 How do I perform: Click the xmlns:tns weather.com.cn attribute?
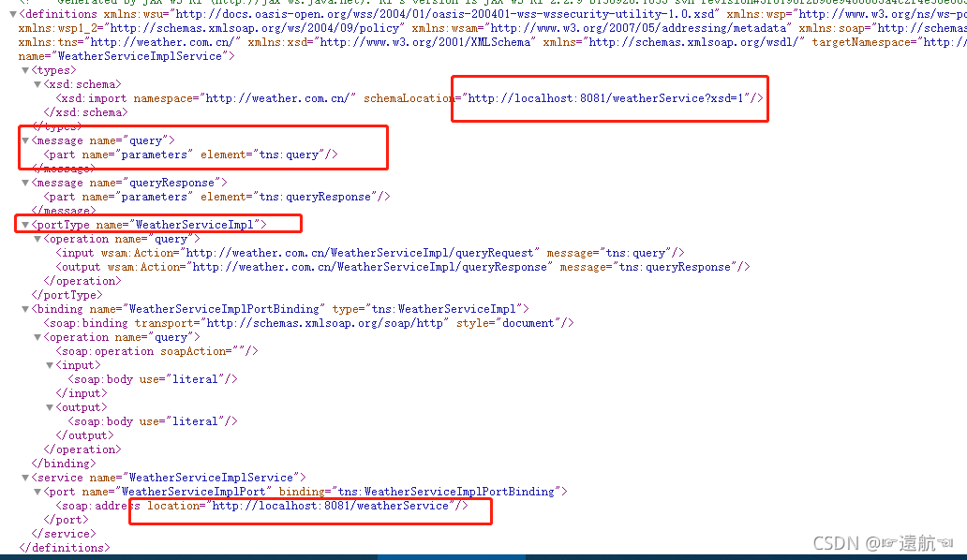point(129,42)
